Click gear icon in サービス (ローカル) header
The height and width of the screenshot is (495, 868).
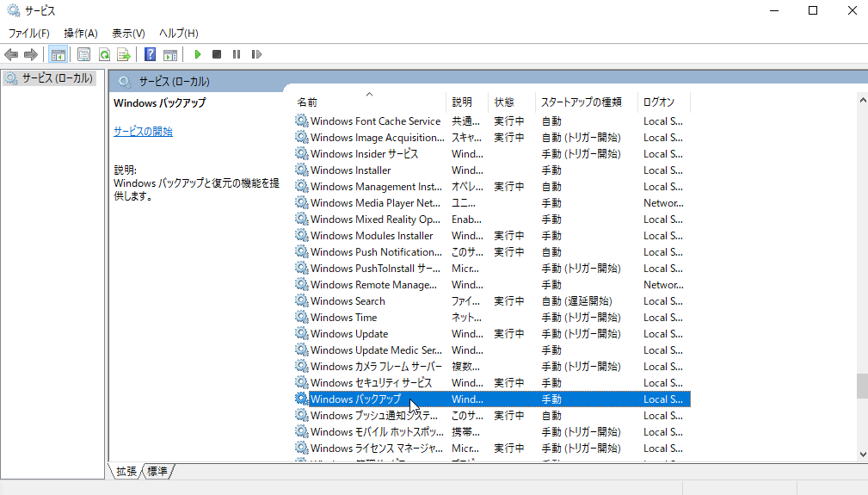(x=125, y=82)
